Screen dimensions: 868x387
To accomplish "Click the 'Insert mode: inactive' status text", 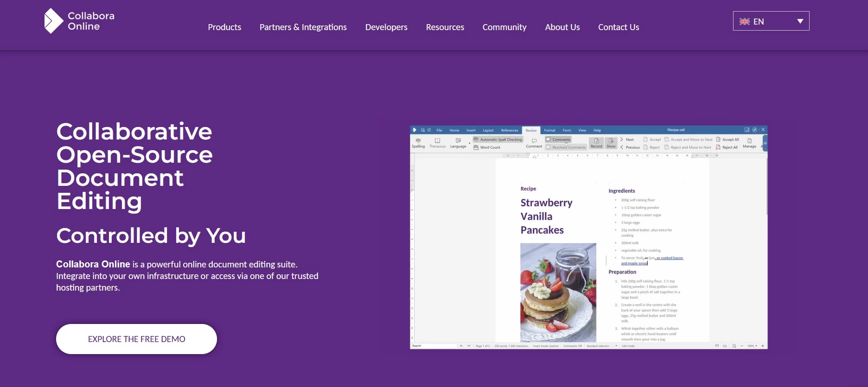I will [546, 346].
